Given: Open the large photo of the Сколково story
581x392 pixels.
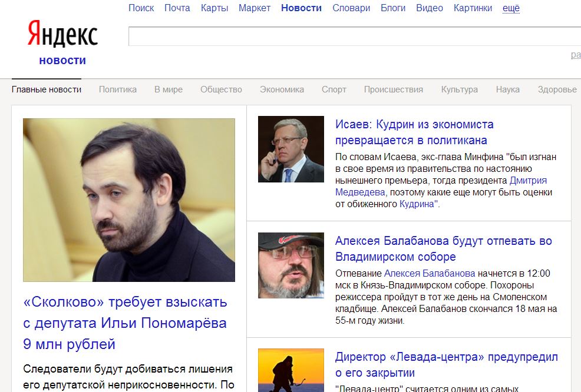Looking at the screenshot, I should tap(129, 200).
